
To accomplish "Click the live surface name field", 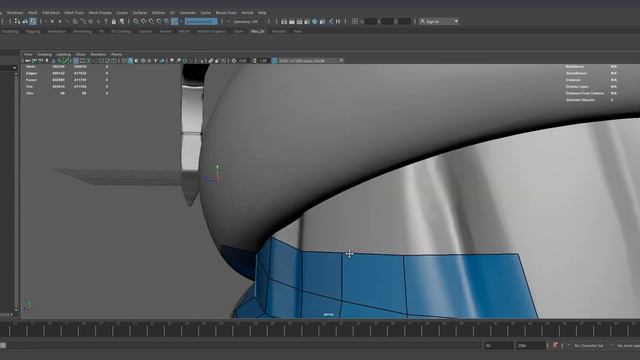I will pyautogui.click(x=201, y=21).
